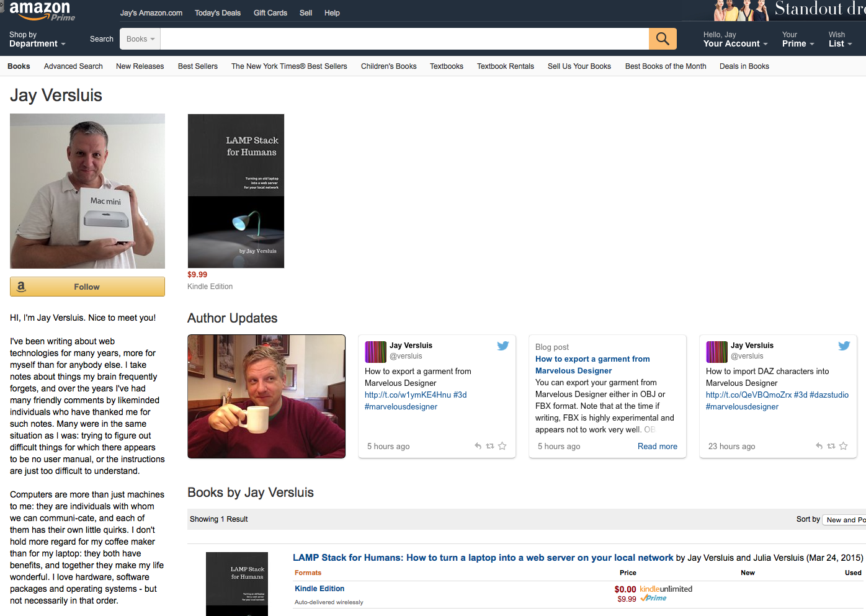This screenshot has height=616, width=866.
Task: Open Advanced Search
Action: [73, 66]
